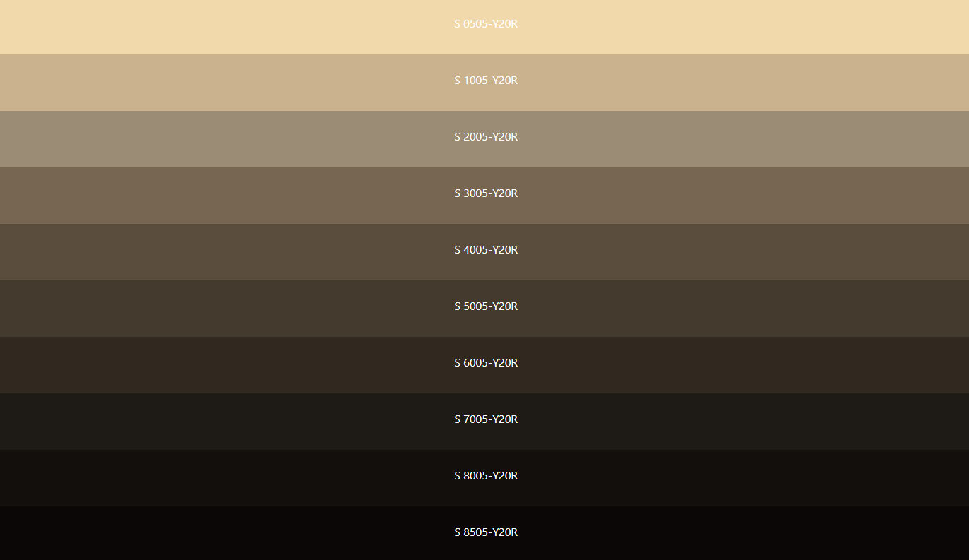Choose the S 3005-Y20R brown color band
969x560 pixels.
pyautogui.click(x=212, y=196)
